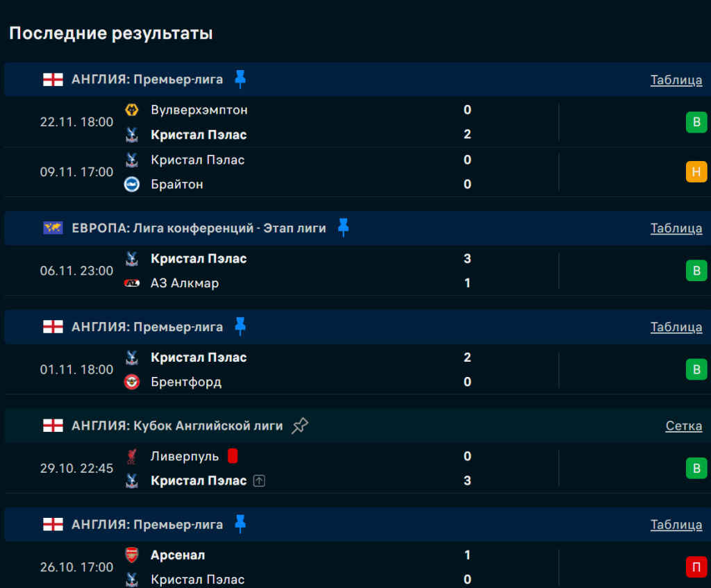Click the Wolverhampton team crest icon
711x588 pixels.
click(131, 110)
